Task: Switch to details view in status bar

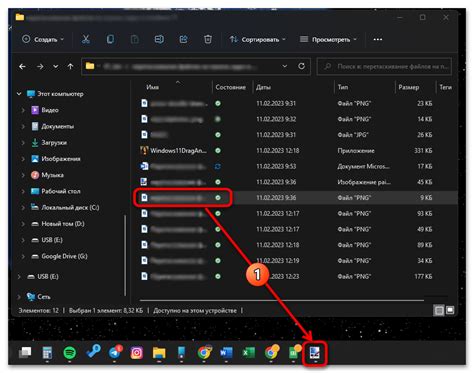Action: pyautogui.click(x=439, y=311)
